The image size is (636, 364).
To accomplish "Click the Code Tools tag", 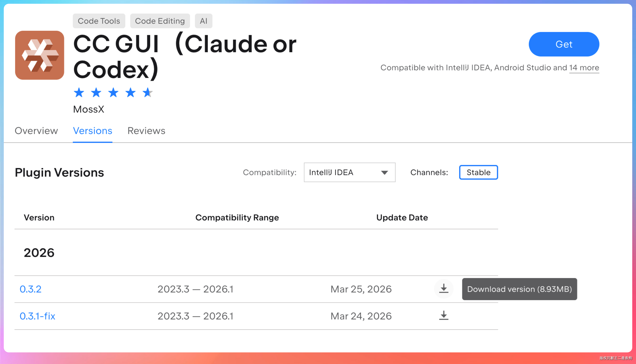I will pos(99,21).
